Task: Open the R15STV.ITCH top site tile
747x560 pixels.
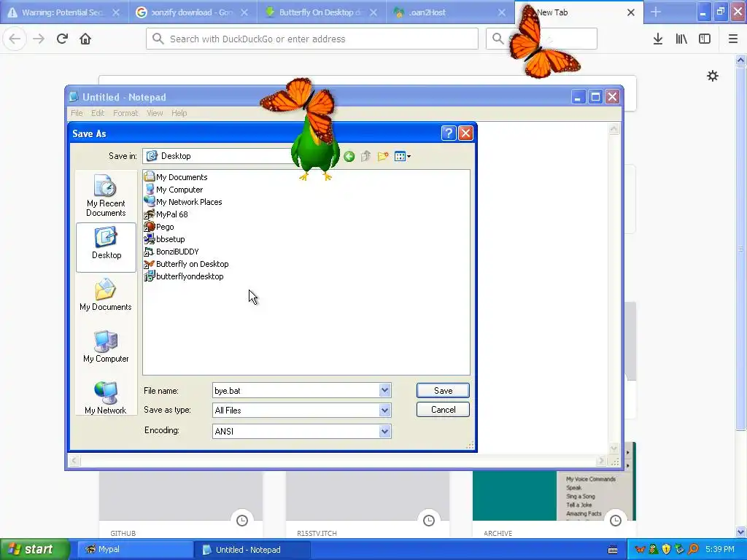Action: tap(368, 503)
